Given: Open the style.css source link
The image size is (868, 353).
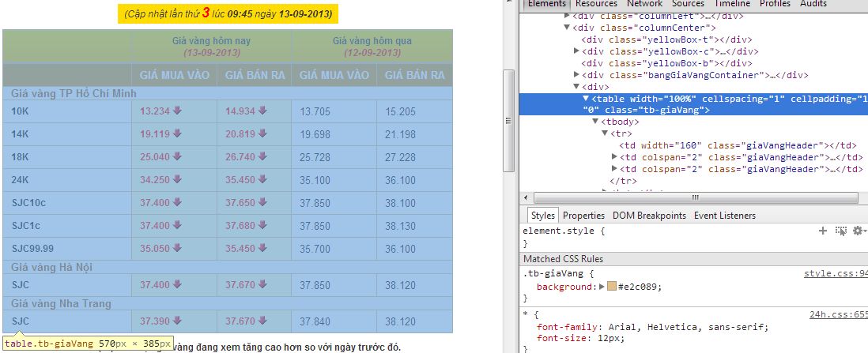Looking at the screenshot, I should click(x=836, y=273).
